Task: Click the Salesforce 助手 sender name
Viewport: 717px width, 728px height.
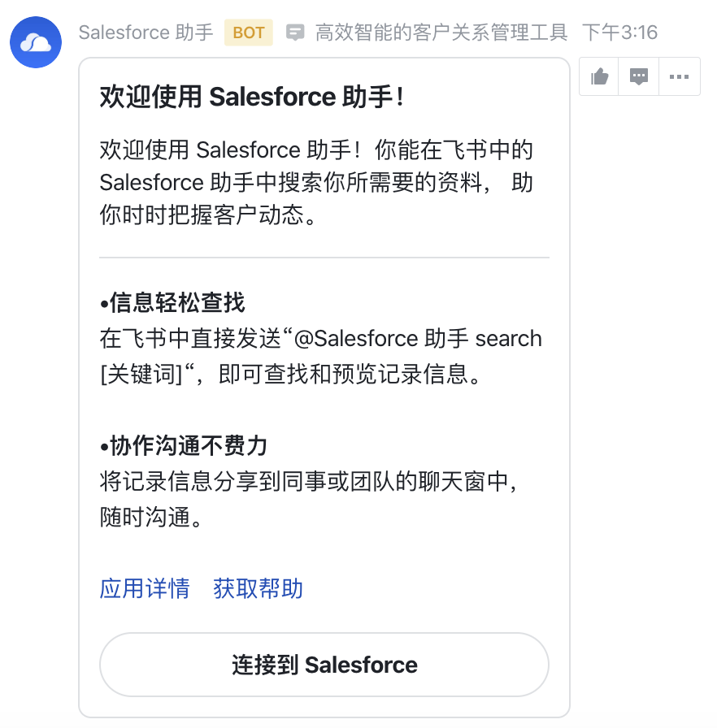Action: [146, 32]
